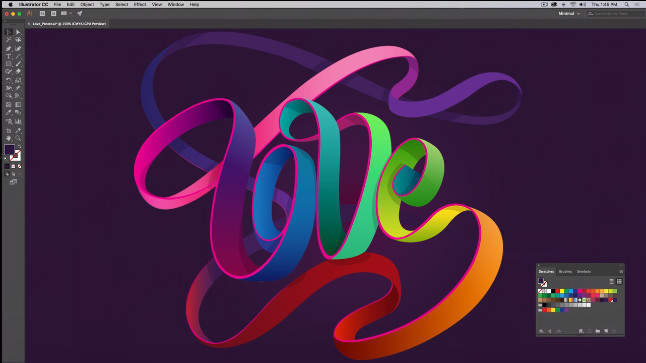Activate the Scale tool
Screen dimensions: 646x363
point(18,80)
